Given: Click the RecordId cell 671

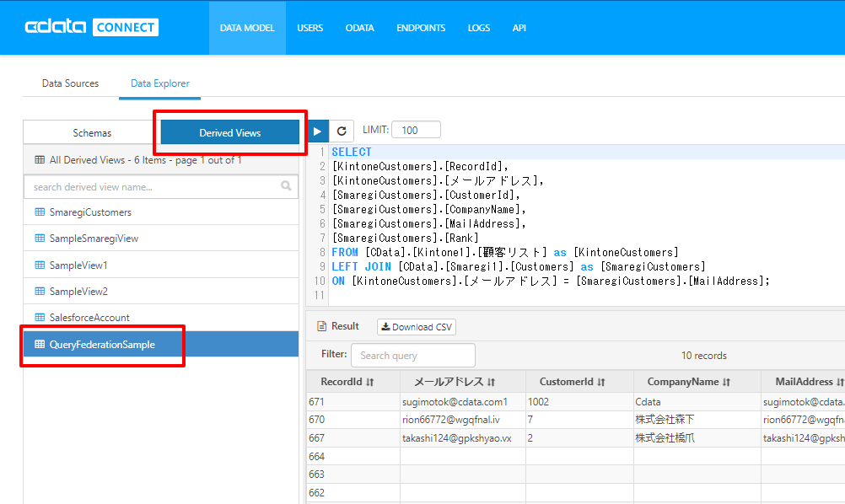Looking at the screenshot, I should click(353, 402).
